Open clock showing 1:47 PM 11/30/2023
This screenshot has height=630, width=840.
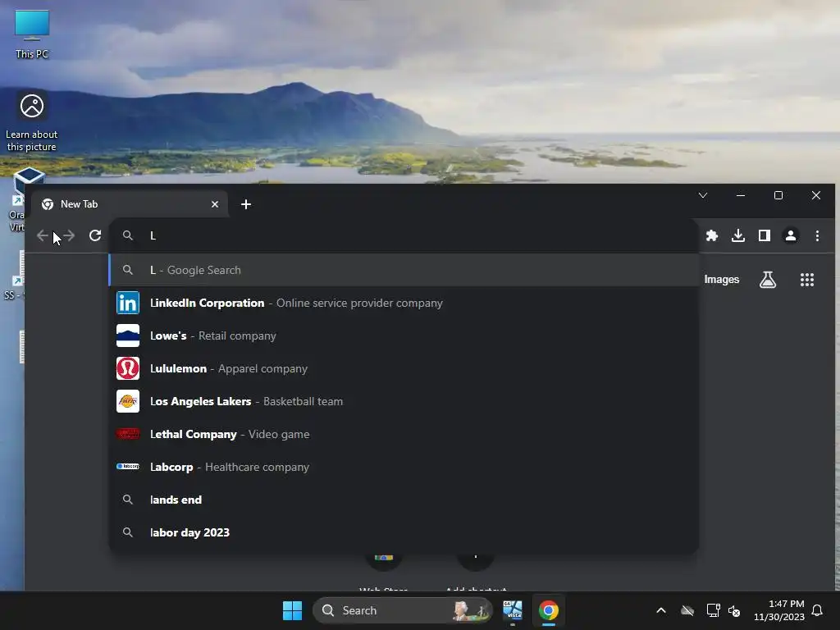pyautogui.click(x=779, y=610)
